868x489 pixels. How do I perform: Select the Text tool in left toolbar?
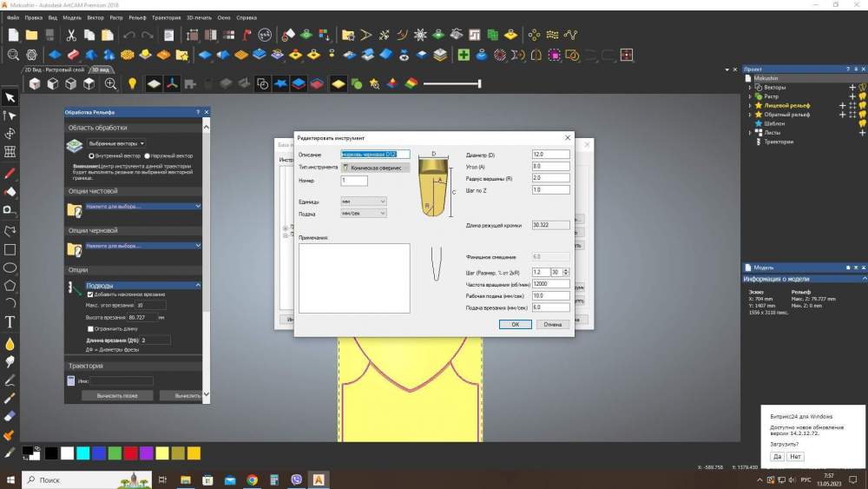pyautogui.click(x=10, y=321)
